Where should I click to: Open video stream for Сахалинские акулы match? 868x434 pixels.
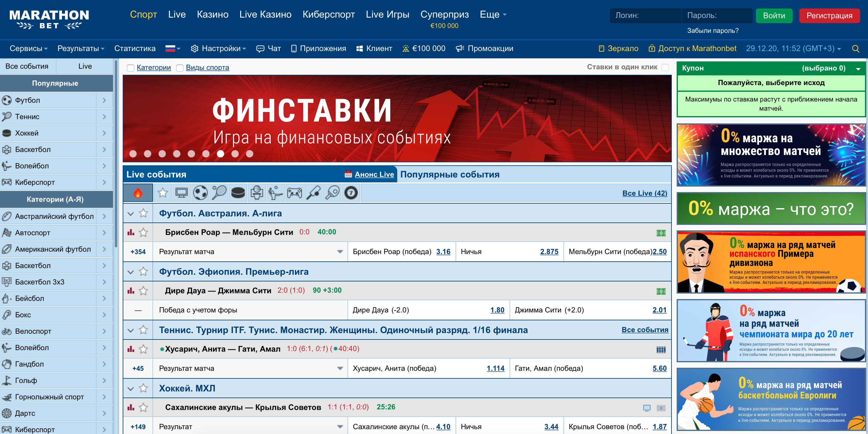[647, 408]
